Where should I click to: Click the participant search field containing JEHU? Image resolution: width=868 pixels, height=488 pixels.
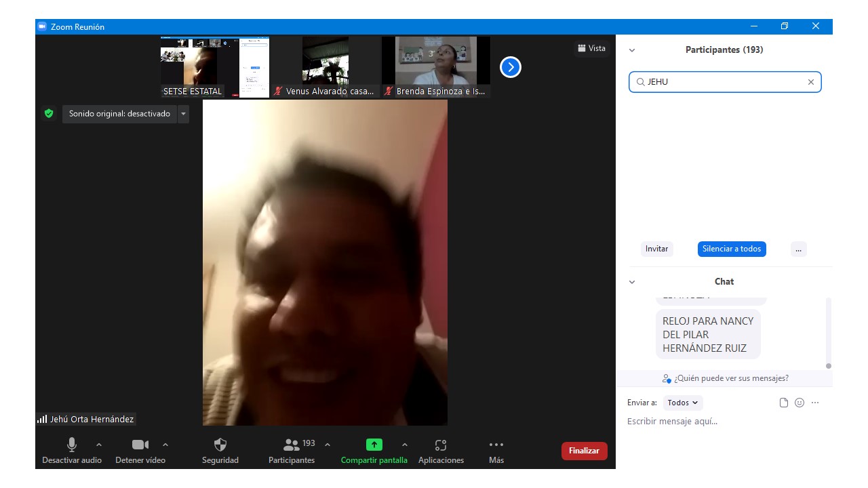coord(725,82)
